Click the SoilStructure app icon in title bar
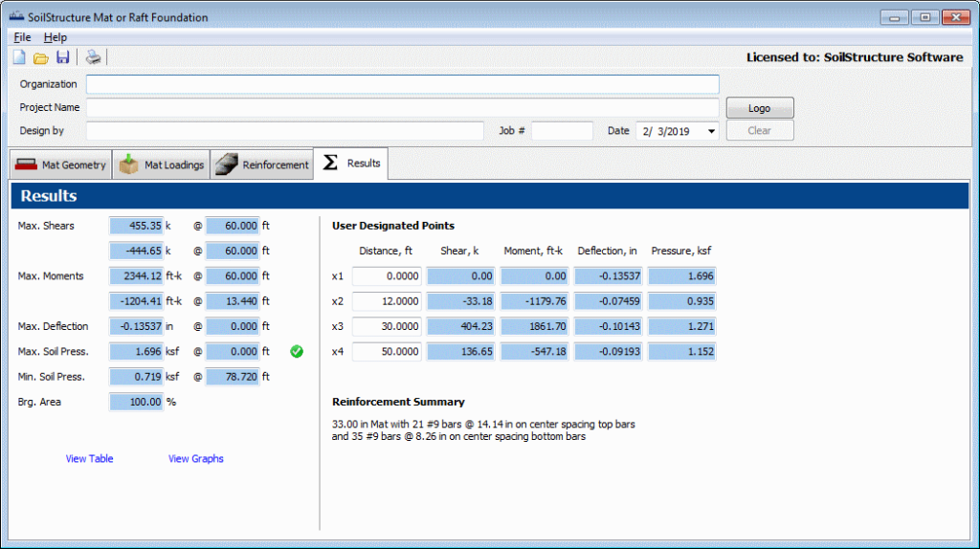Screen dimensions: 980x549 (x=16, y=17)
